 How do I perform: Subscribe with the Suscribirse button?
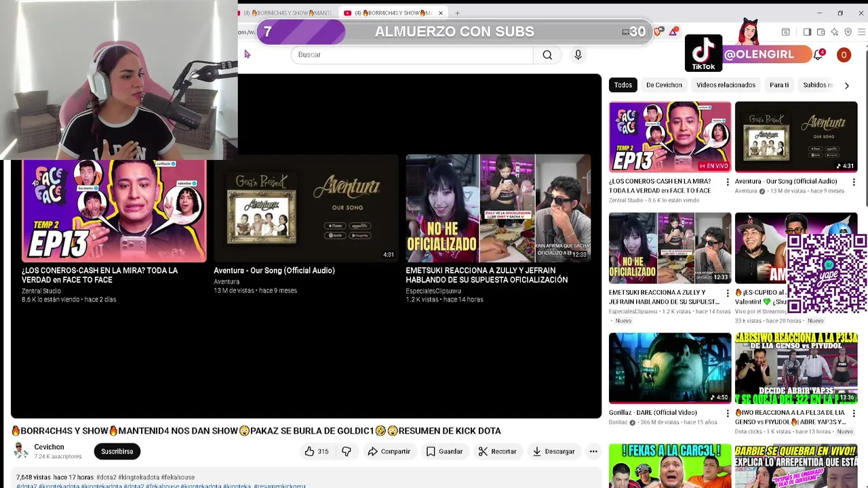tap(117, 451)
